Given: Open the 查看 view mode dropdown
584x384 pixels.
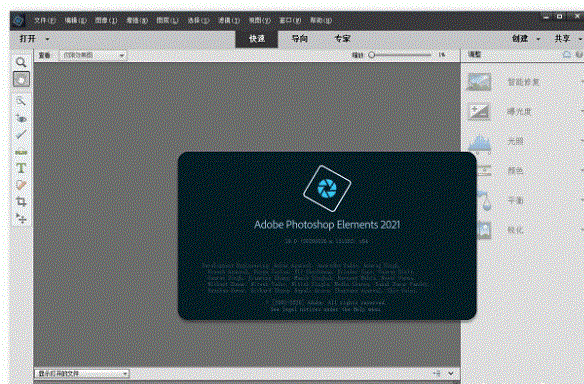Looking at the screenshot, I should tap(93, 55).
